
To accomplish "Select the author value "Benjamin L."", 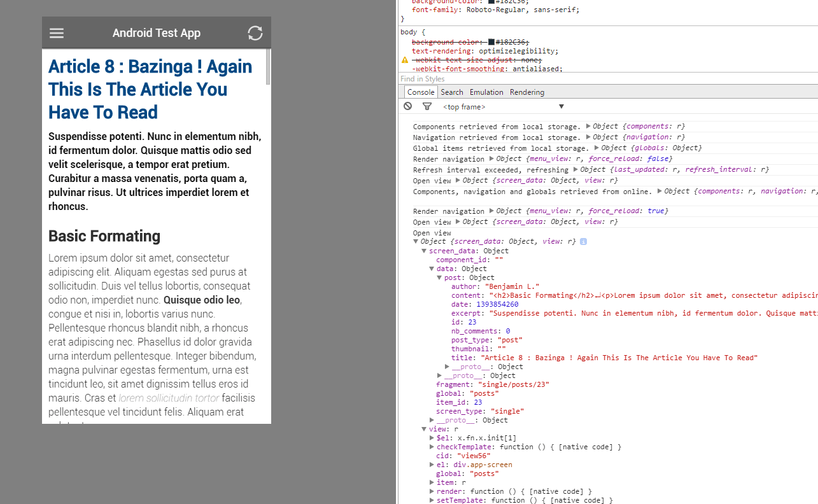I will pyautogui.click(x=512, y=286).
